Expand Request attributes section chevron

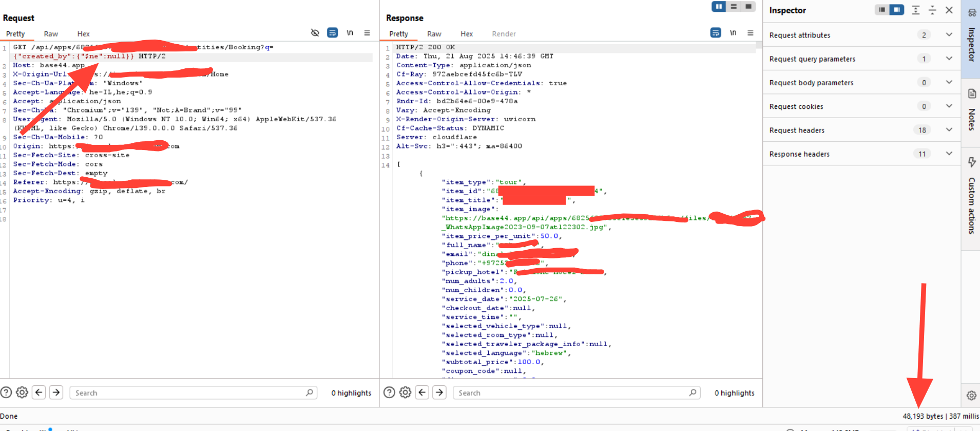click(x=949, y=34)
